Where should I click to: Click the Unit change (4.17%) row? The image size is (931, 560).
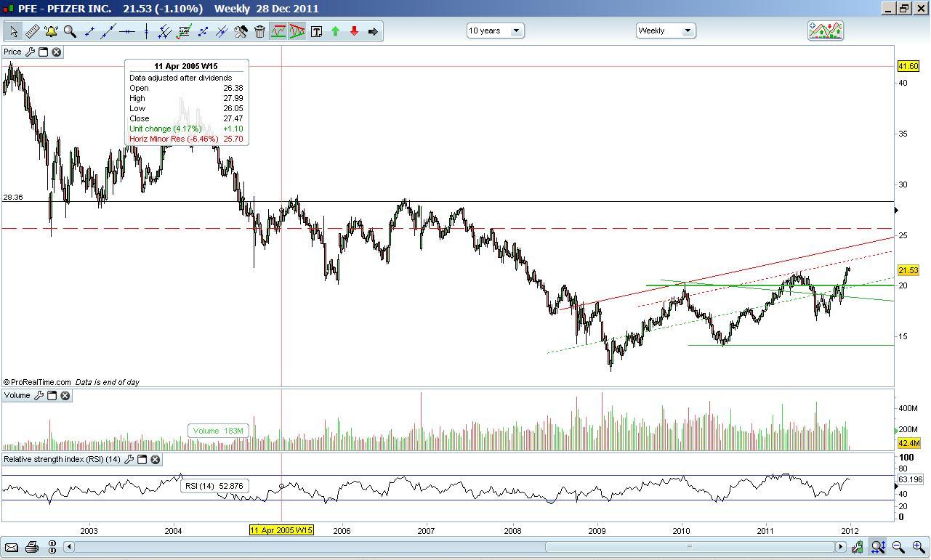(x=186, y=129)
